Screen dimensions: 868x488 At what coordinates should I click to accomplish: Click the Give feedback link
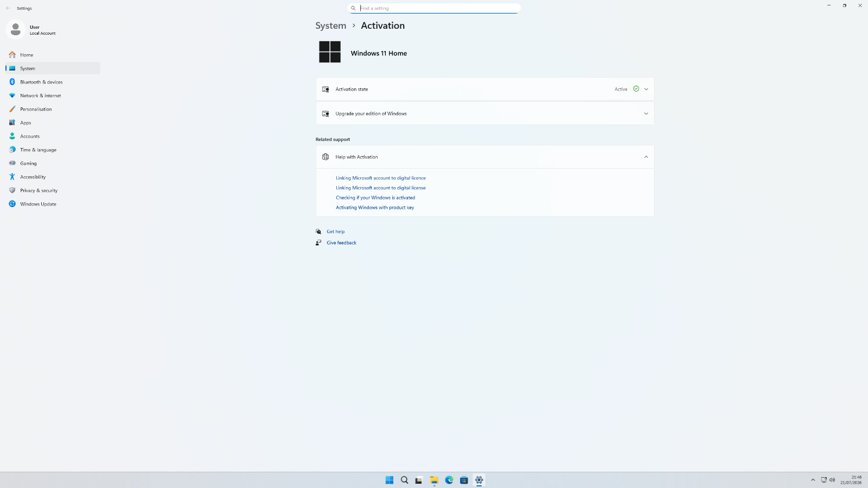pyautogui.click(x=341, y=243)
